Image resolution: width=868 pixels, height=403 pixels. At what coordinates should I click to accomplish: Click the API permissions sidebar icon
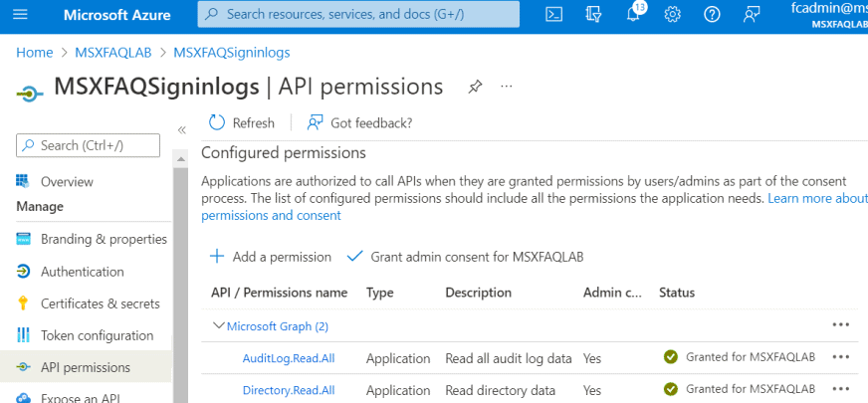tap(23, 367)
